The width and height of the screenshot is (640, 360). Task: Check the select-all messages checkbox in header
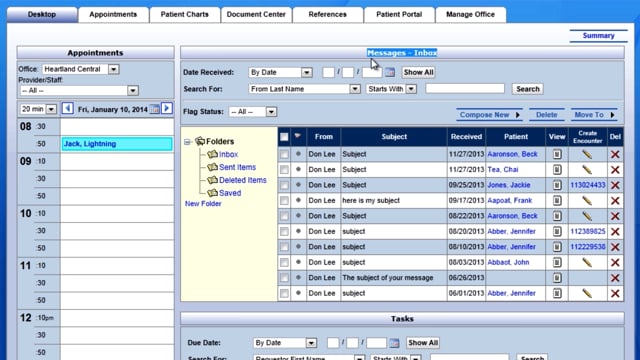pos(284,137)
